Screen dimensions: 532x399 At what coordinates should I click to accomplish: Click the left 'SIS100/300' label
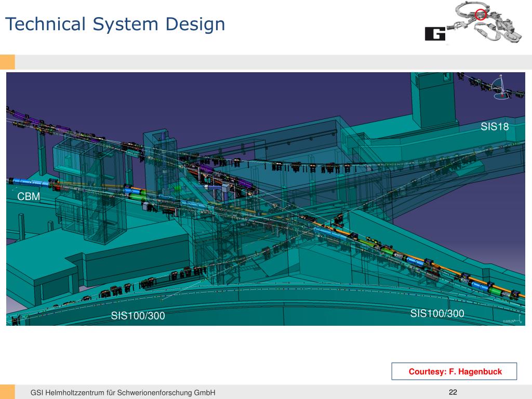tap(138, 315)
